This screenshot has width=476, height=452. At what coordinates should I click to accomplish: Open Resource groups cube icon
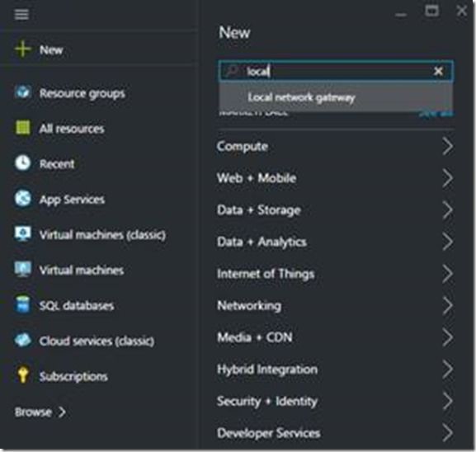pyautogui.click(x=23, y=92)
